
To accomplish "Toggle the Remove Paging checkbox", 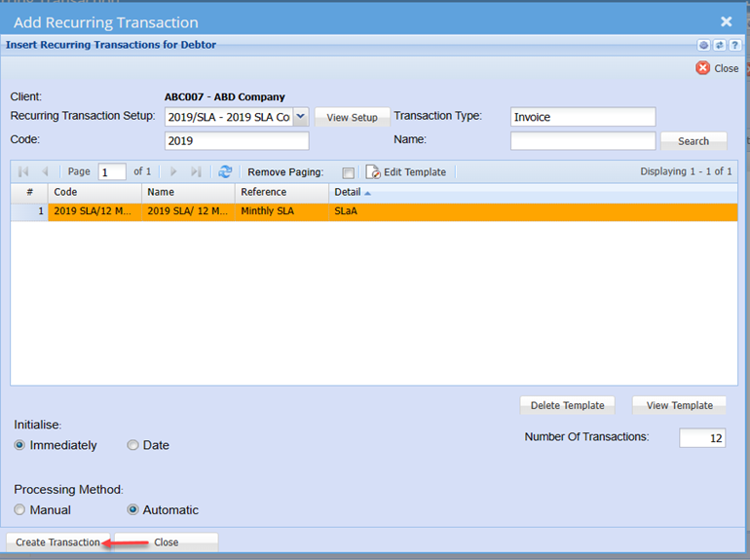I will pyautogui.click(x=349, y=172).
